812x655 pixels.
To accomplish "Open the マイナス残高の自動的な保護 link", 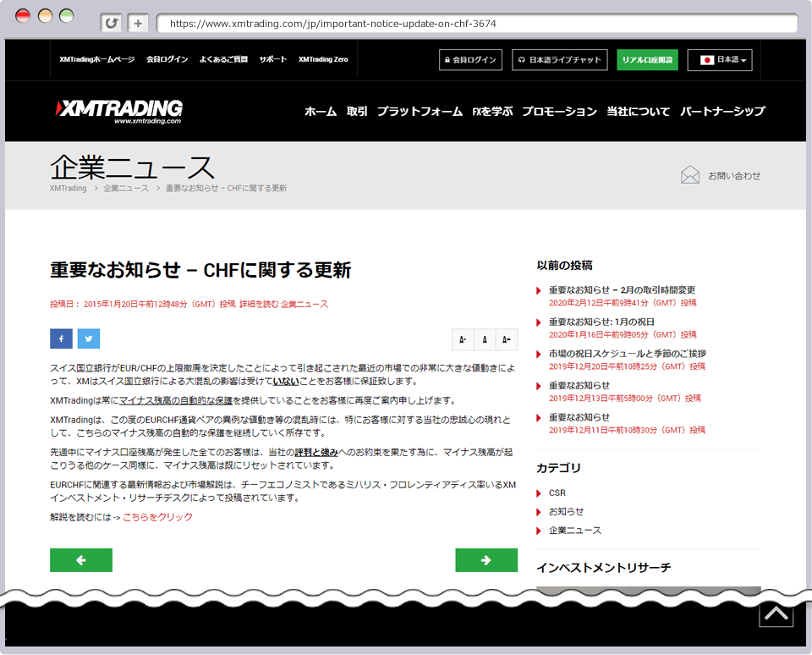I will (x=176, y=400).
